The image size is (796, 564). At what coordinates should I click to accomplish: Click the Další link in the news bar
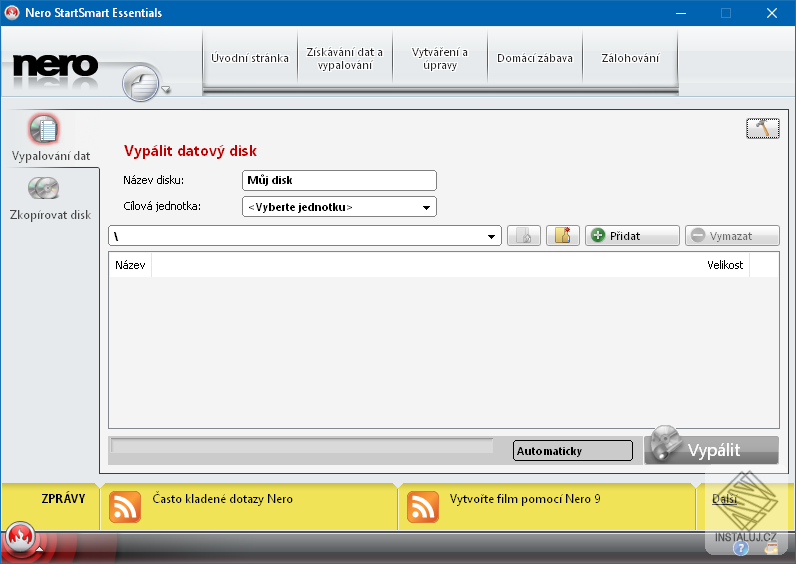tap(724, 499)
